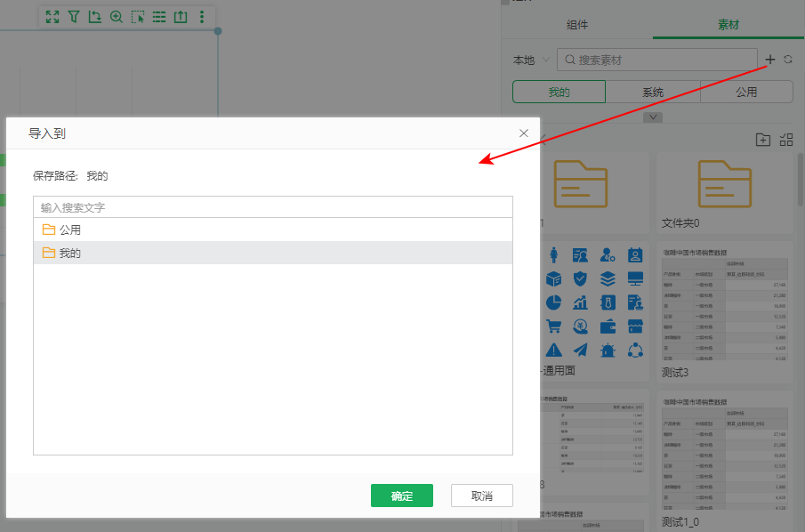This screenshot has height=532, width=805.
Task: Click the zoom-in magnifier icon
Action: click(x=117, y=17)
